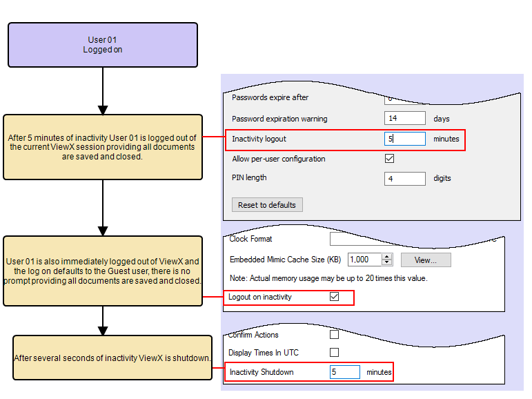Click the View... button for mimic cache

click(425, 260)
